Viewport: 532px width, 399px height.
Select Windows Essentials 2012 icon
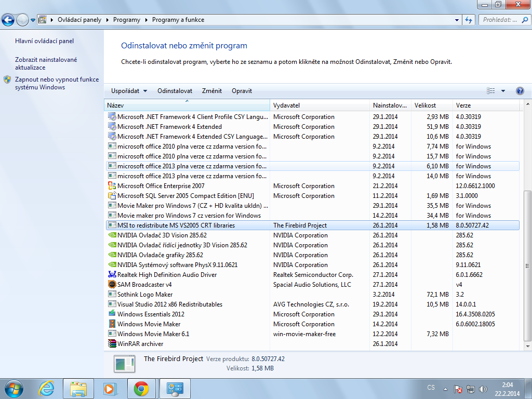coord(112,313)
